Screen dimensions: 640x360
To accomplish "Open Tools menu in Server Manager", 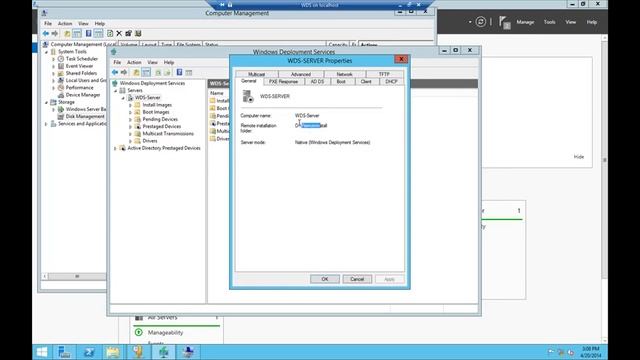I will 549,22.
